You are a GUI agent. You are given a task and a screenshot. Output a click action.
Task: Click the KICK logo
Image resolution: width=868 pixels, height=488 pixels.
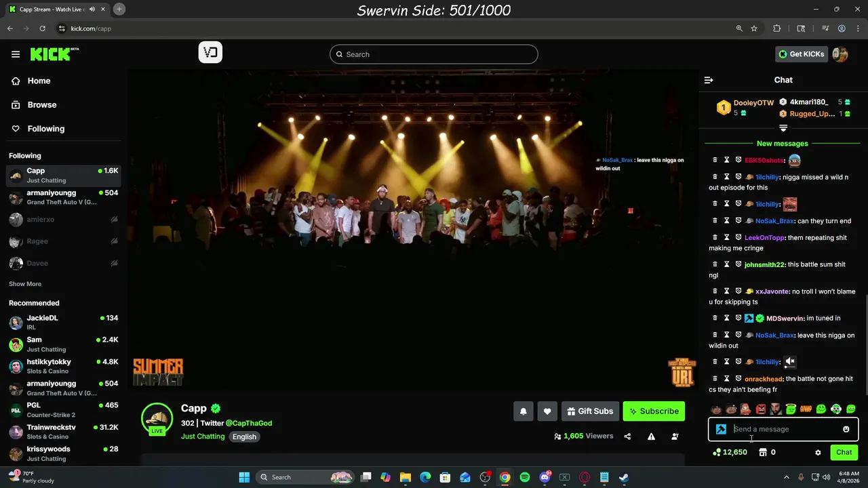pyautogui.click(x=54, y=54)
